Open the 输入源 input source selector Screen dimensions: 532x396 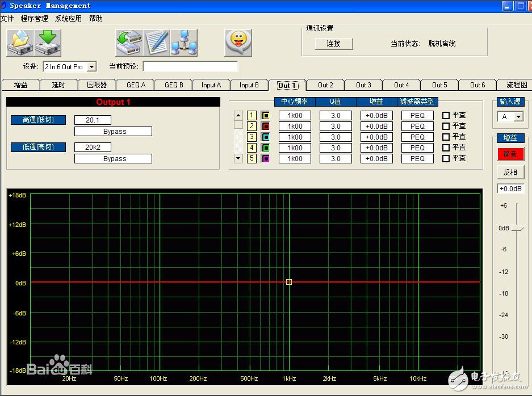click(x=510, y=116)
